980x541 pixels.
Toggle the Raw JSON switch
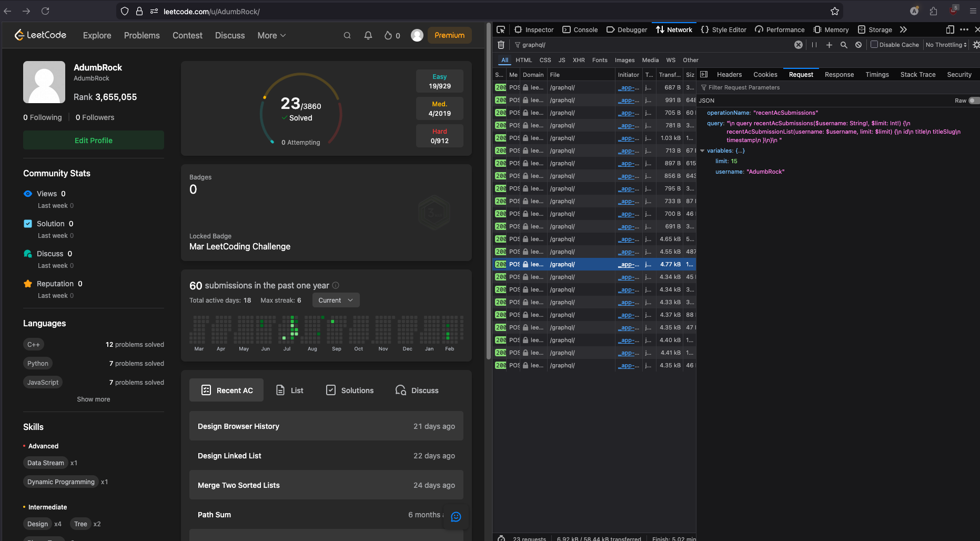click(974, 101)
